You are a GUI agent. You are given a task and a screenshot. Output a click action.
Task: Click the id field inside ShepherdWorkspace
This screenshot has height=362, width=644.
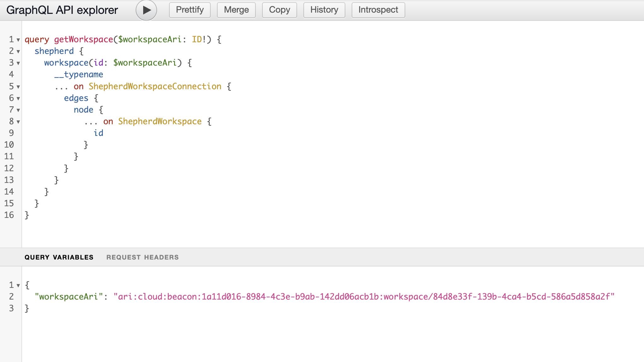coord(99,133)
